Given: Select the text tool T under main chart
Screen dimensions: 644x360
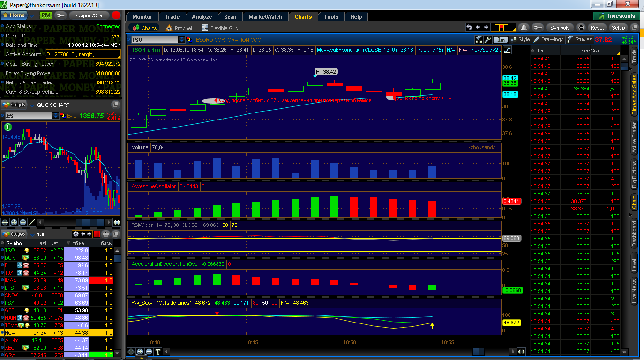Looking at the screenshot, I should [x=158, y=352].
